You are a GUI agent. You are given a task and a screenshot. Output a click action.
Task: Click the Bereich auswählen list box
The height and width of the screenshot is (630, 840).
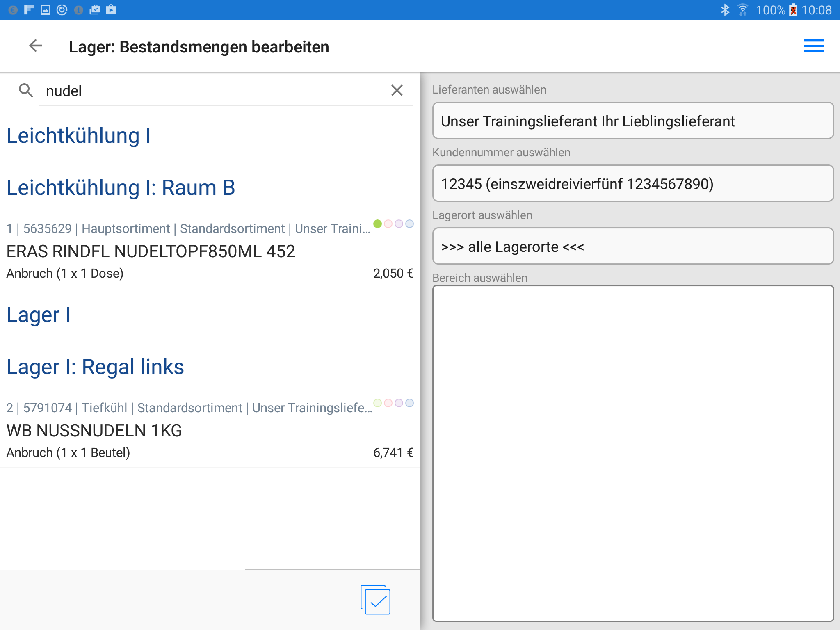click(x=632, y=453)
